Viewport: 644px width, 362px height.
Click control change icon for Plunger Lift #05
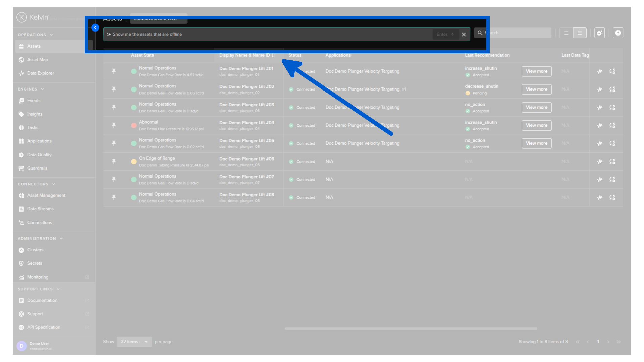[x=612, y=143]
